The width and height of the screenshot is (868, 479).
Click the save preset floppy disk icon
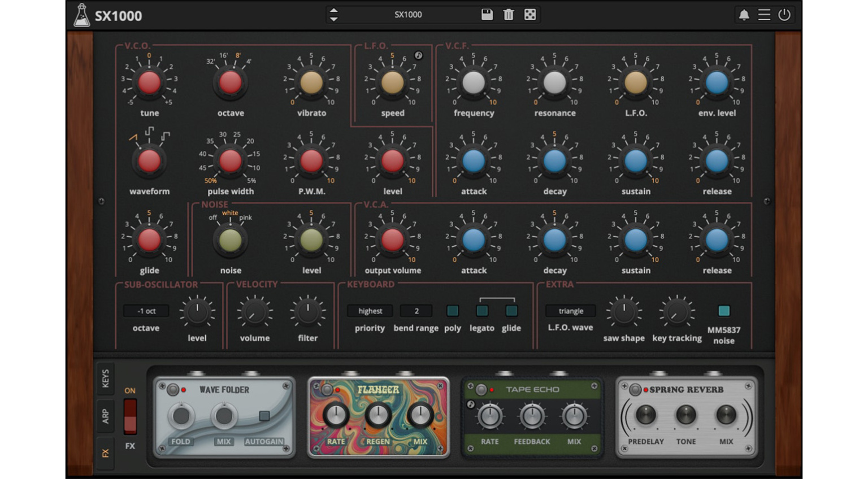(487, 15)
